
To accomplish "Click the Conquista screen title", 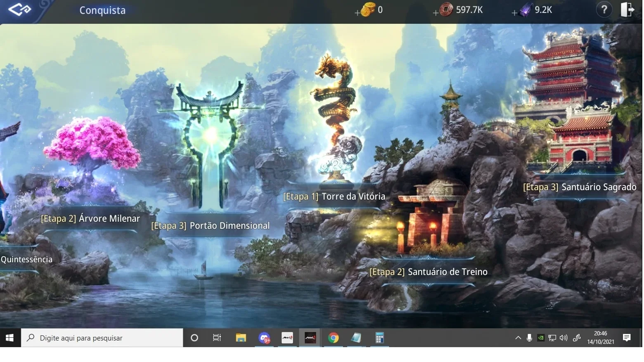I will pyautogui.click(x=102, y=10).
